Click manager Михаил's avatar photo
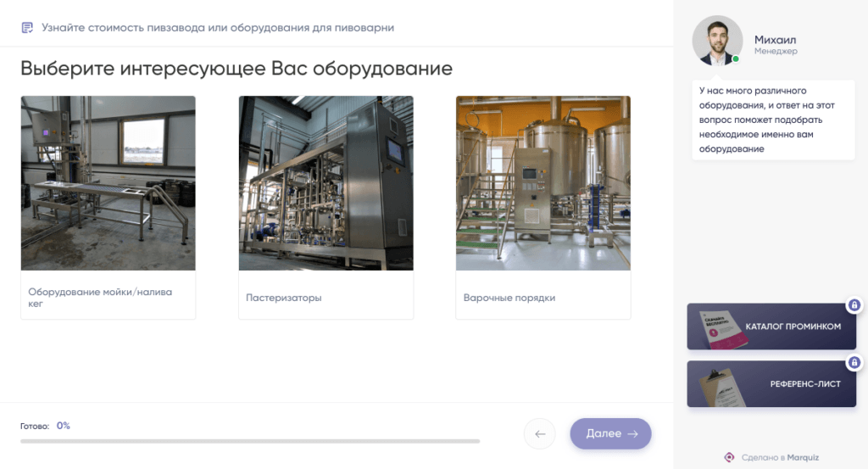Viewport: 868px width, 469px height. (717, 41)
